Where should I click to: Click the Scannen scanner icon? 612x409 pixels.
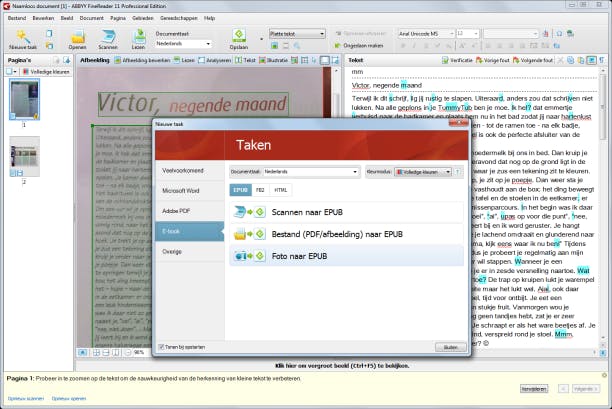[x=108, y=36]
